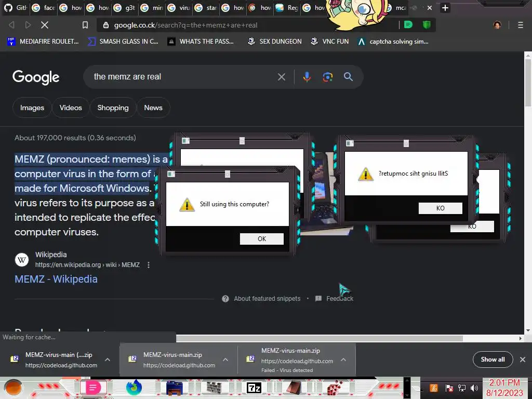Click KO in the reversed-text dialog
This screenshot has width=532, height=399.
coord(441,208)
